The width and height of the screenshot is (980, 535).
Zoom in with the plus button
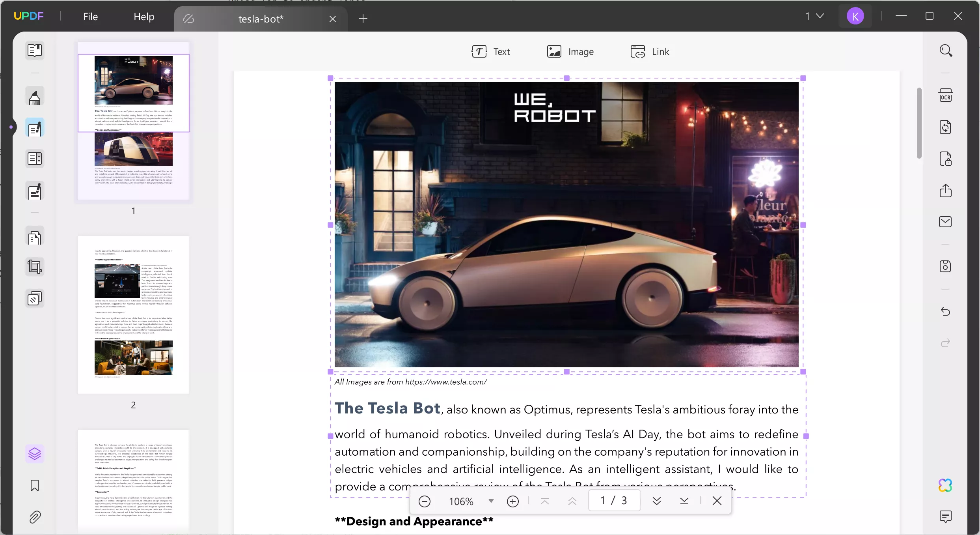[x=512, y=501]
